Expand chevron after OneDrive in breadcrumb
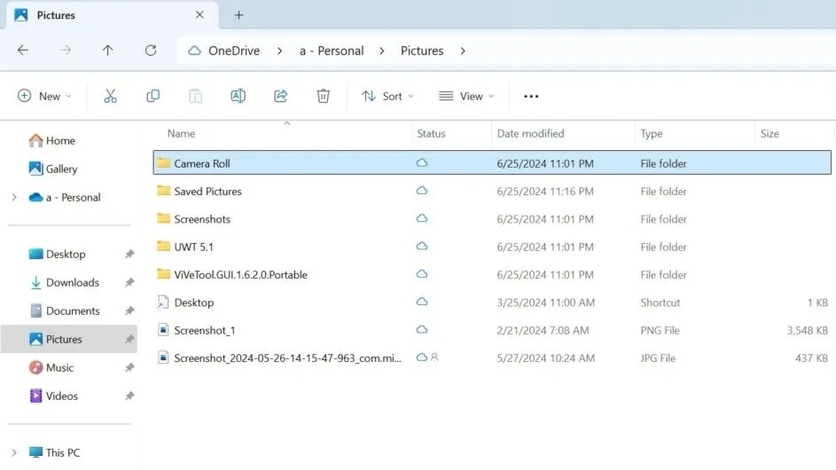This screenshot has width=836, height=470. point(279,51)
